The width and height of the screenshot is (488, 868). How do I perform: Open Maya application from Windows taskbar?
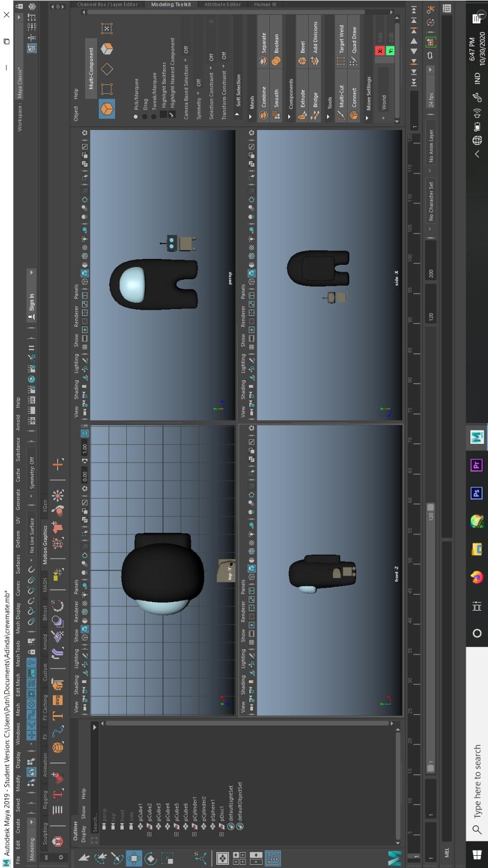coord(477,438)
